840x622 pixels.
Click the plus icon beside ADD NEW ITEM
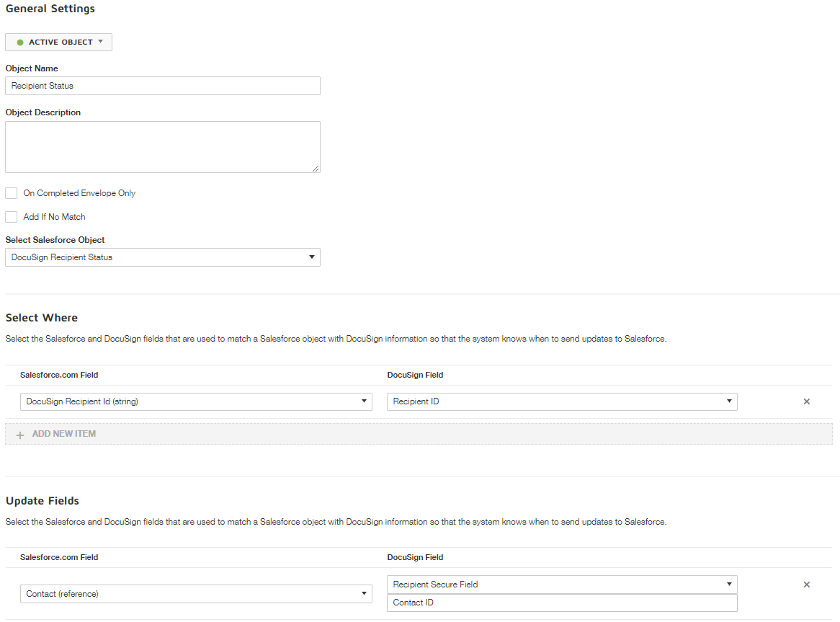[x=20, y=434]
